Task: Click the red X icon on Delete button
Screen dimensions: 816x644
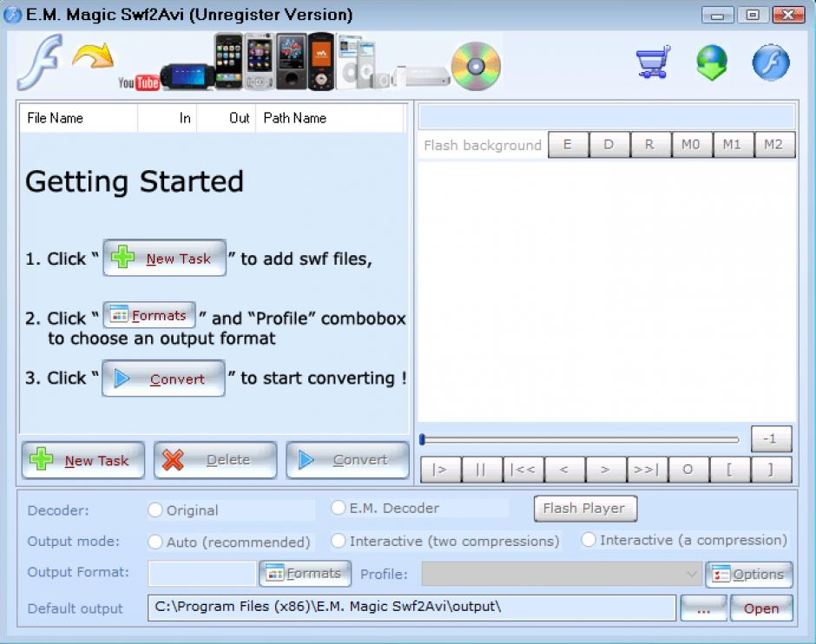Action: click(x=173, y=459)
